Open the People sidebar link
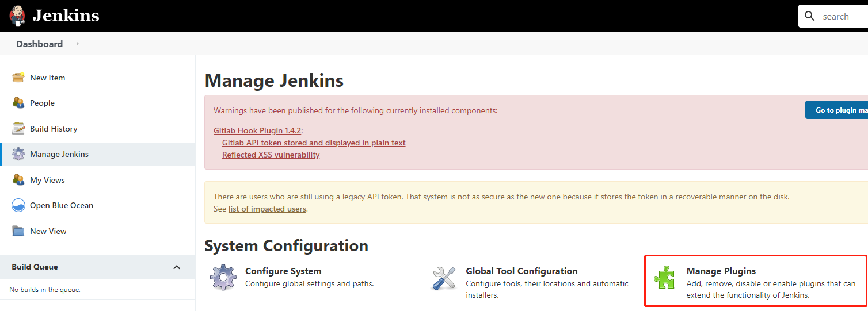868x311 pixels. (x=43, y=103)
